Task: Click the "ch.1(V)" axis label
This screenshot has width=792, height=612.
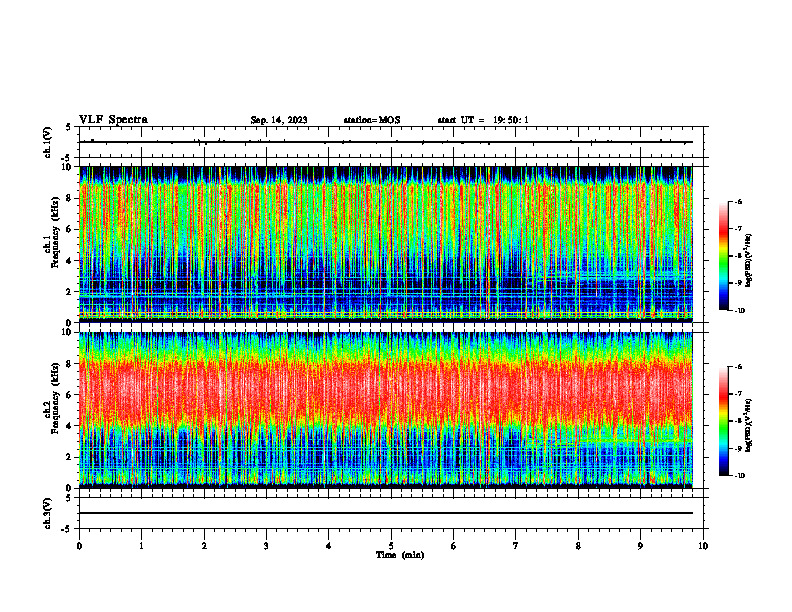Action: coord(48,142)
